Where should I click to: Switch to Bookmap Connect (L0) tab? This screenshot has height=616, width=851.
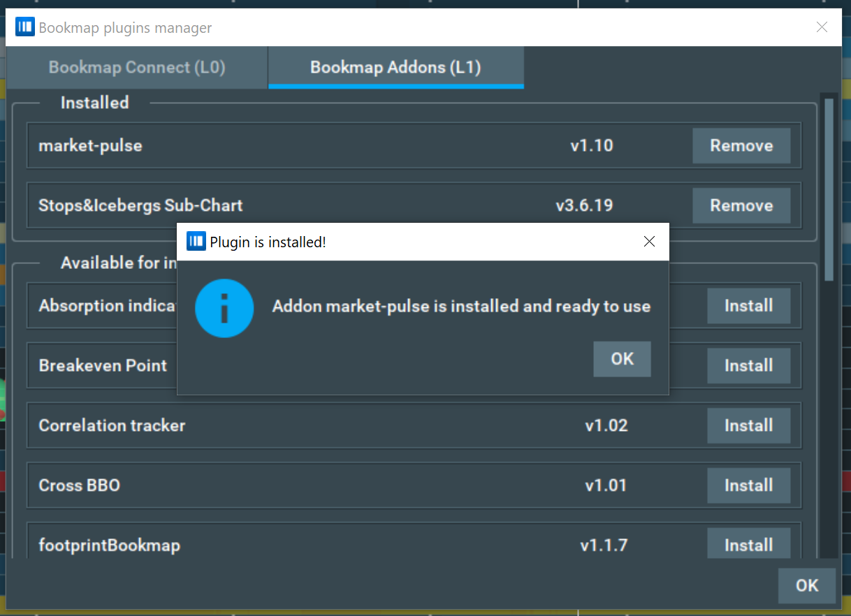137,68
